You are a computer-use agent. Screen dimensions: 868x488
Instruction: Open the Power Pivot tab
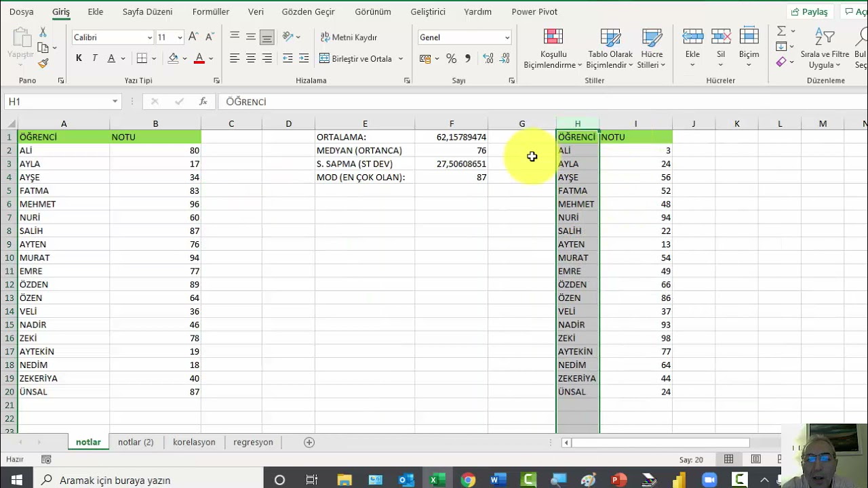tap(534, 12)
